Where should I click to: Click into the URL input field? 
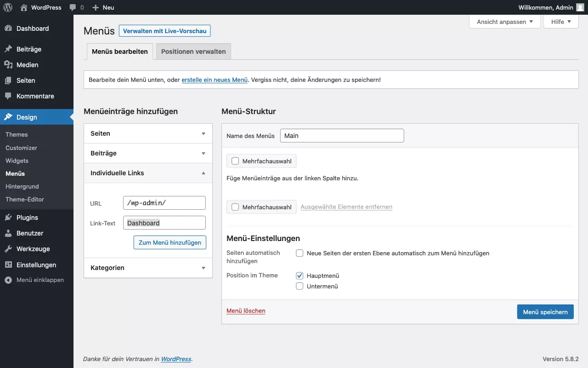pos(164,203)
